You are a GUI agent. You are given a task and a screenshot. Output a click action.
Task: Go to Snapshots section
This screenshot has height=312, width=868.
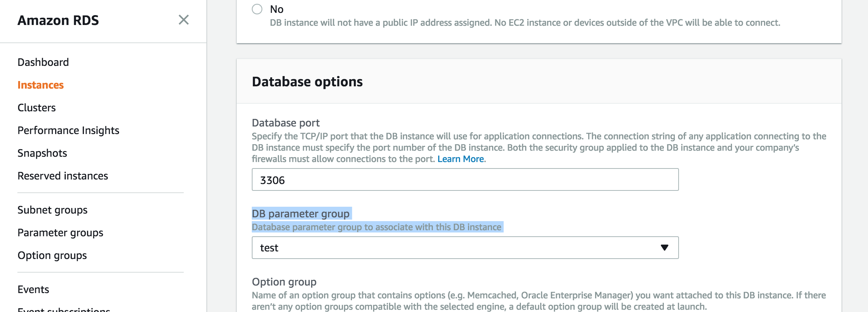(42, 153)
